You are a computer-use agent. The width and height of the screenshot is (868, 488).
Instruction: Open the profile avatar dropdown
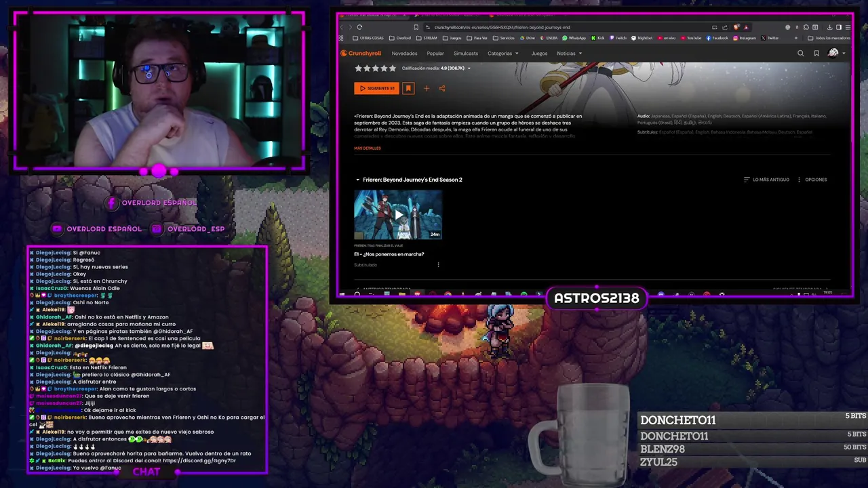point(835,54)
